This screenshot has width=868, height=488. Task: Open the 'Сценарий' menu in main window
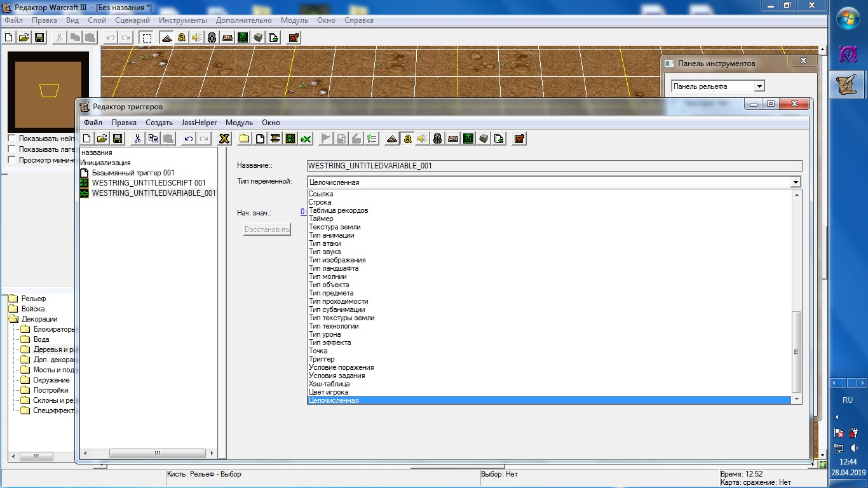coord(132,20)
